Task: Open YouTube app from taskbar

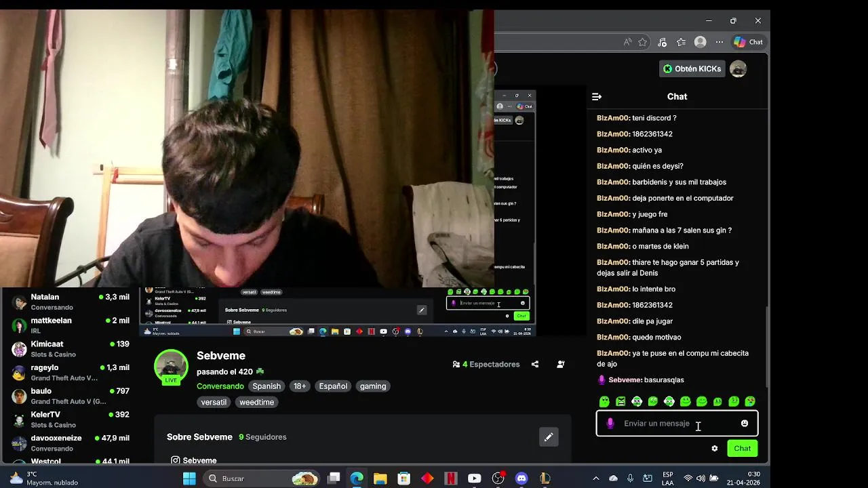Action: [474, 479]
